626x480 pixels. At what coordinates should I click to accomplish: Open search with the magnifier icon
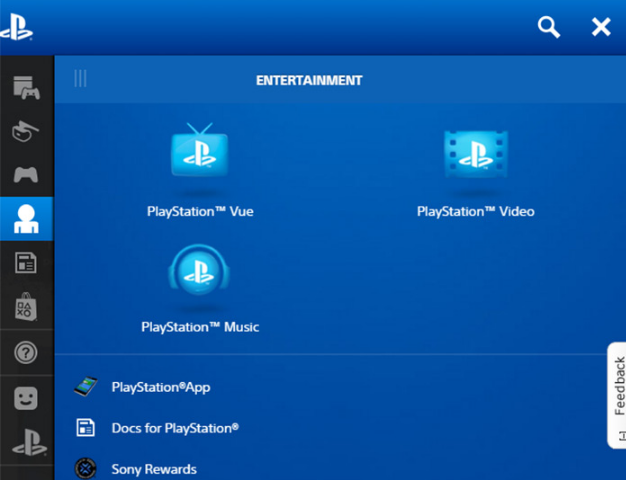pyautogui.click(x=549, y=27)
